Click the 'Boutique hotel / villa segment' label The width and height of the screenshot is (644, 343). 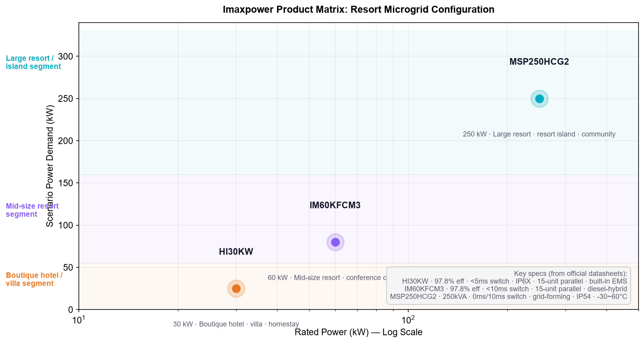(x=34, y=279)
